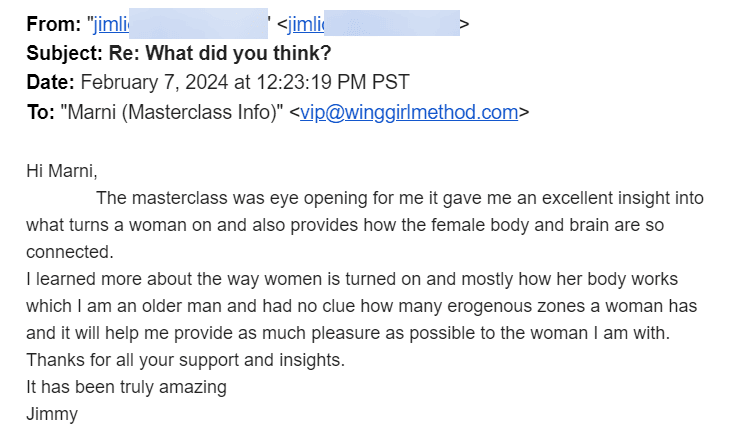Open the vip@winggirlmethod.com address link

(410, 113)
